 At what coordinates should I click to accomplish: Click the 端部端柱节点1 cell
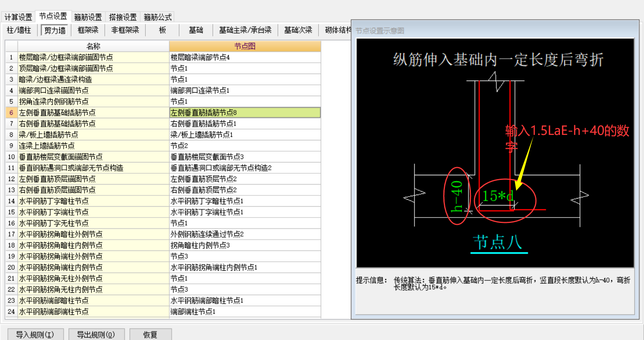(245, 311)
